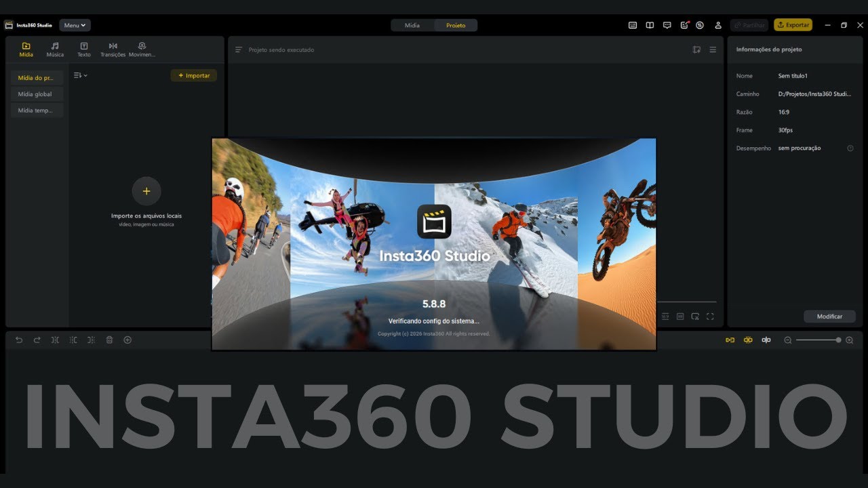Toggle the magnetic track link icon
The image size is (868, 488).
(x=730, y=340)
